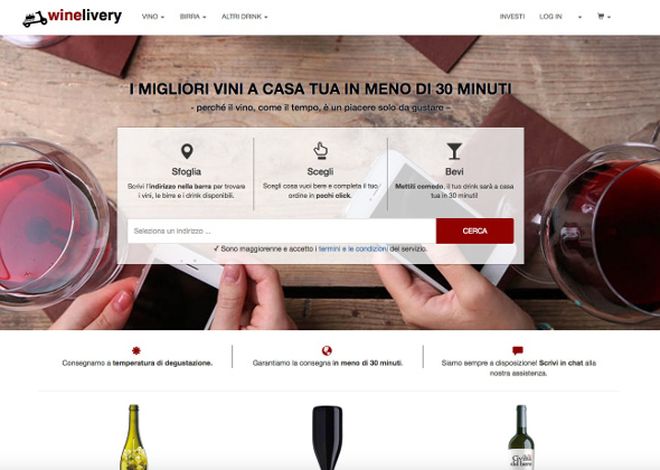Viewport: 660px width, 470px height.
Task: Click the Scegli pointing hand icon
Action: (320, 151)
